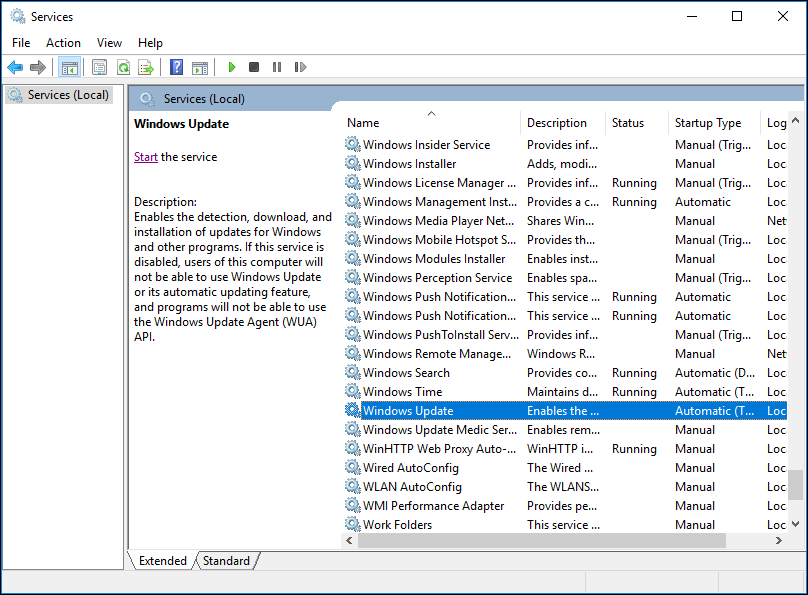808x595 pixels.
Task: Select WinHTTP Web Proxy Auto-Discovery row
Action: (x=565, y=448)
